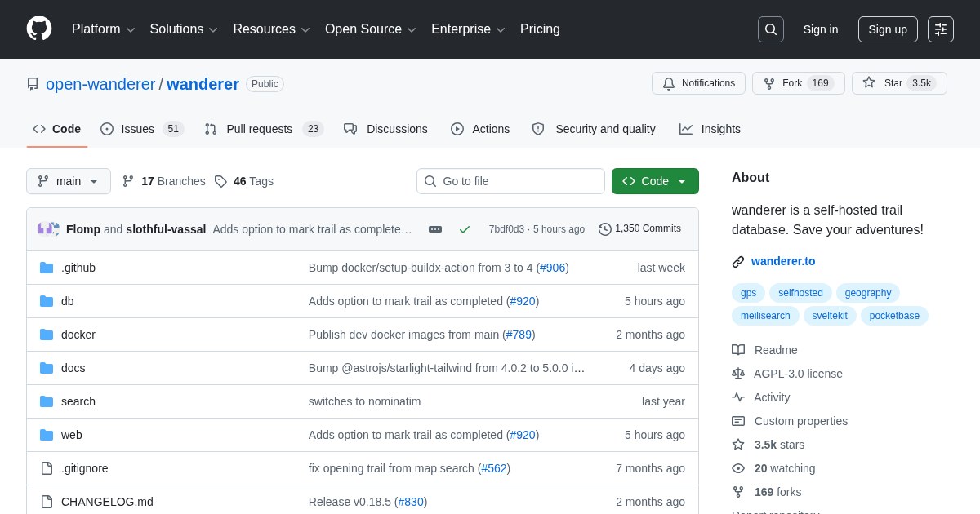
Task: Show commit details ellipsis icon
Action: pos(435,229)
